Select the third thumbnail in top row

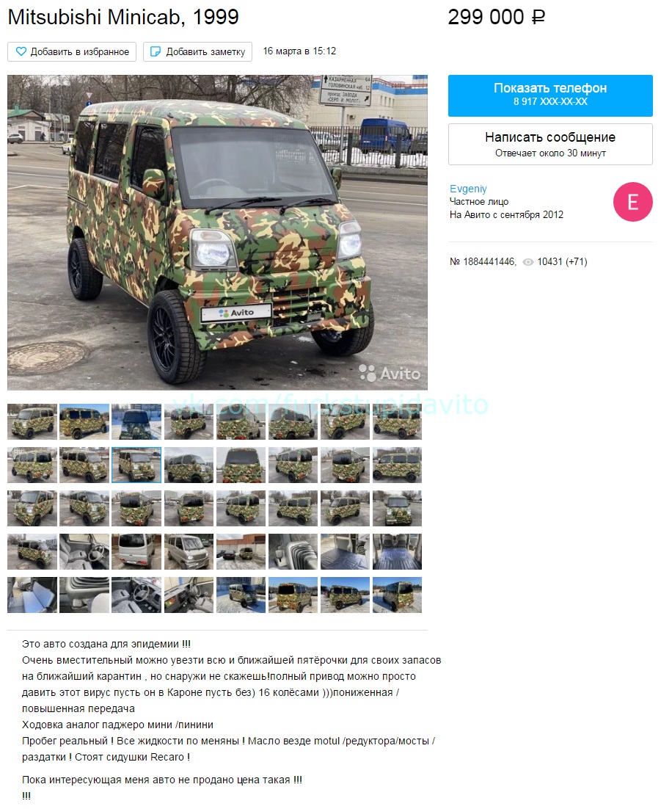pos(136,421)
